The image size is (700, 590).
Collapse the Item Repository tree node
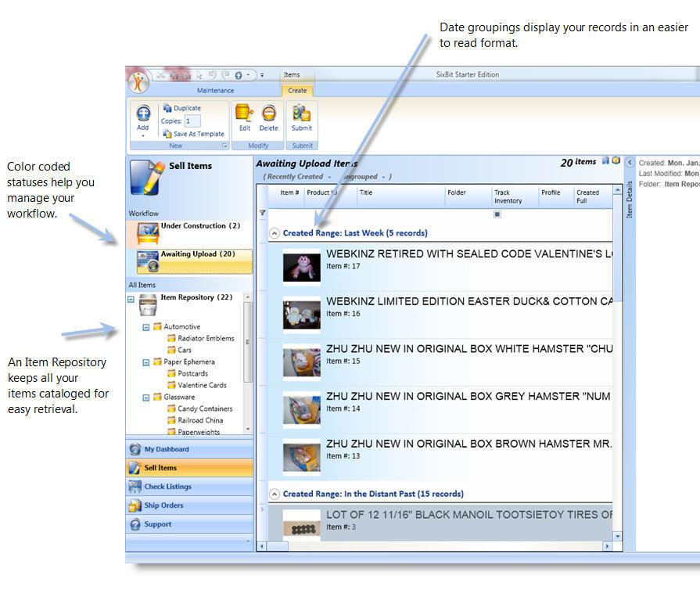coord(131,299)
